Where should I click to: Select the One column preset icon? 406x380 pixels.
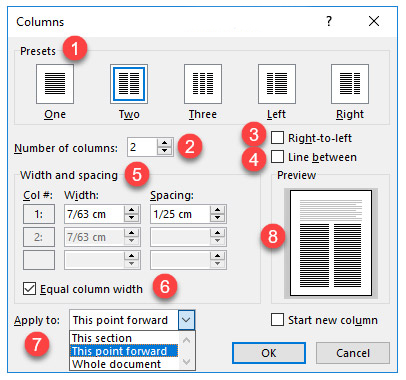point(55,84)
